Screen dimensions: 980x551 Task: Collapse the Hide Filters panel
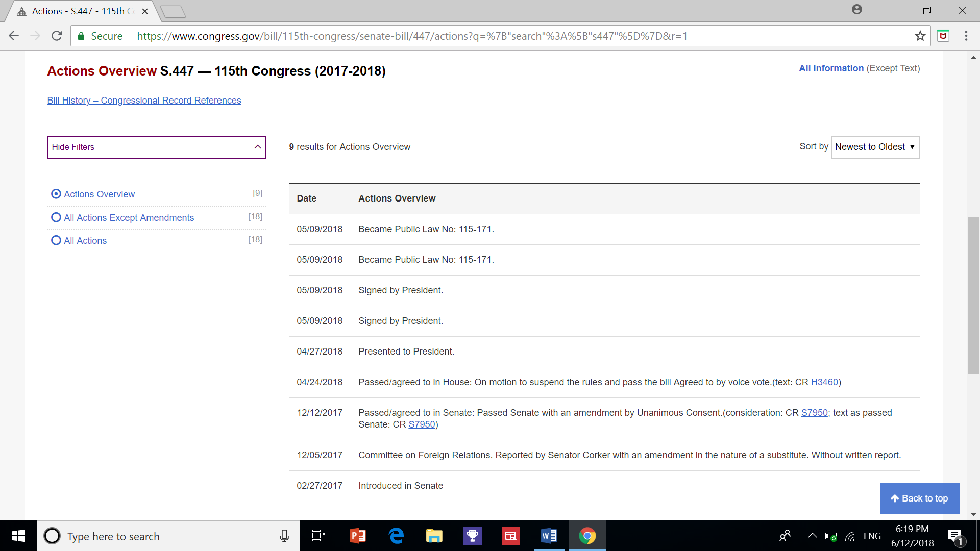[x=157, y=147]
